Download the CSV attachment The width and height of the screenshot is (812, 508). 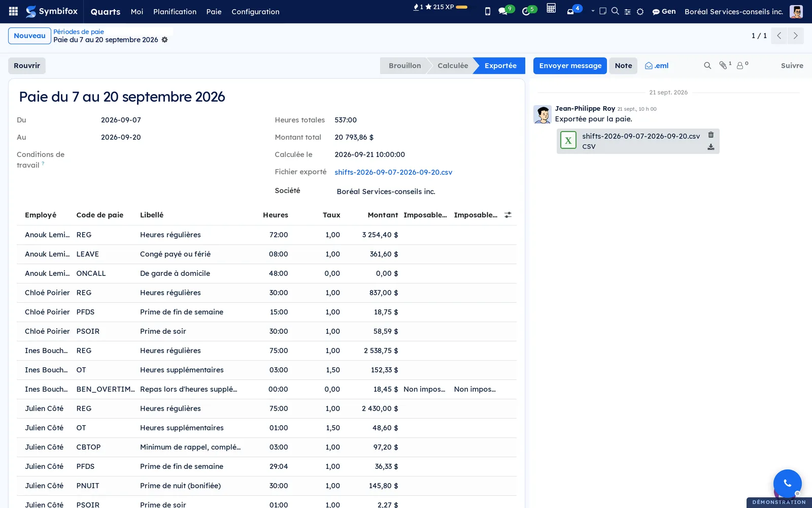tap(711, 147)
